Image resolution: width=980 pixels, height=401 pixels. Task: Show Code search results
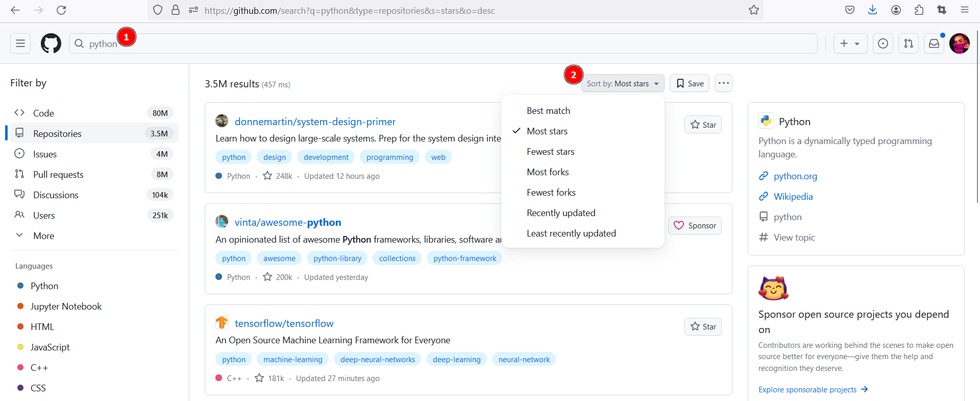(94, 113)
